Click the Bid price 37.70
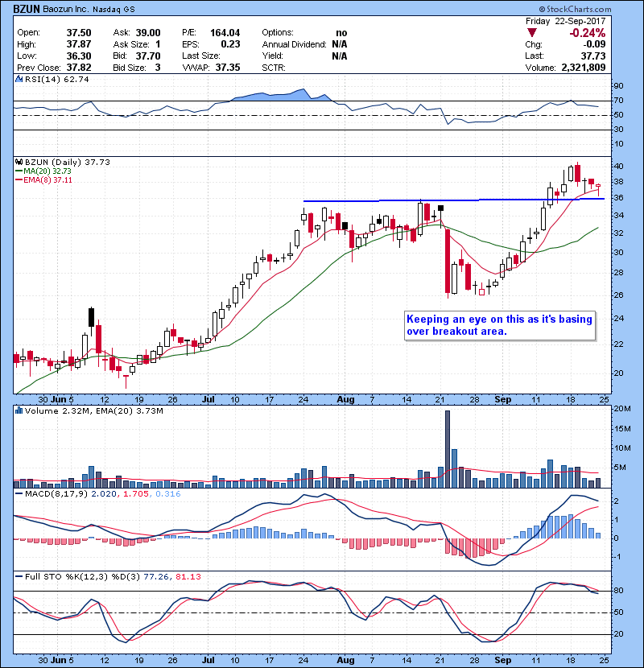The width and height of the screenshot is (644, 668). pos(148,56)
